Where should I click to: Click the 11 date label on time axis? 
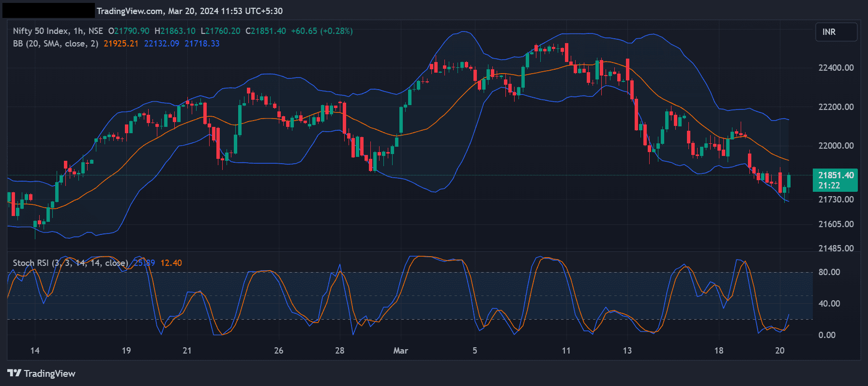coord(566,351)
